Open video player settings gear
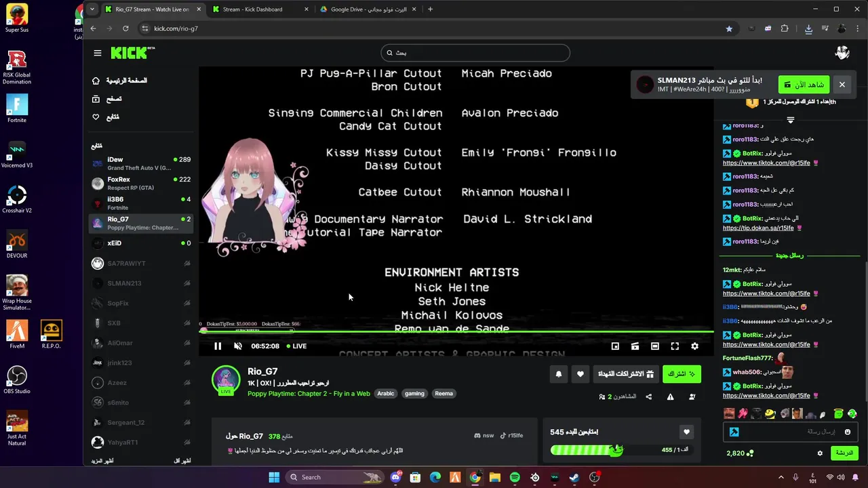The height and width of the screenshot is (488, 868). click(694, 346)
